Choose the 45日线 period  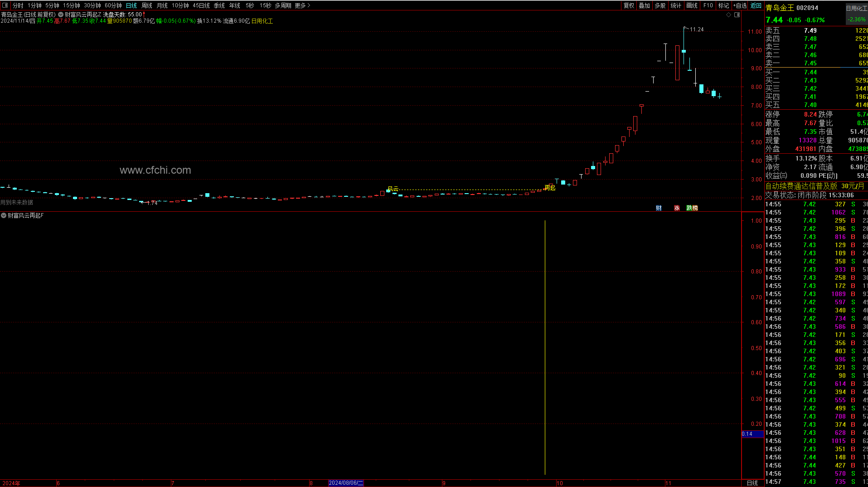201,5
